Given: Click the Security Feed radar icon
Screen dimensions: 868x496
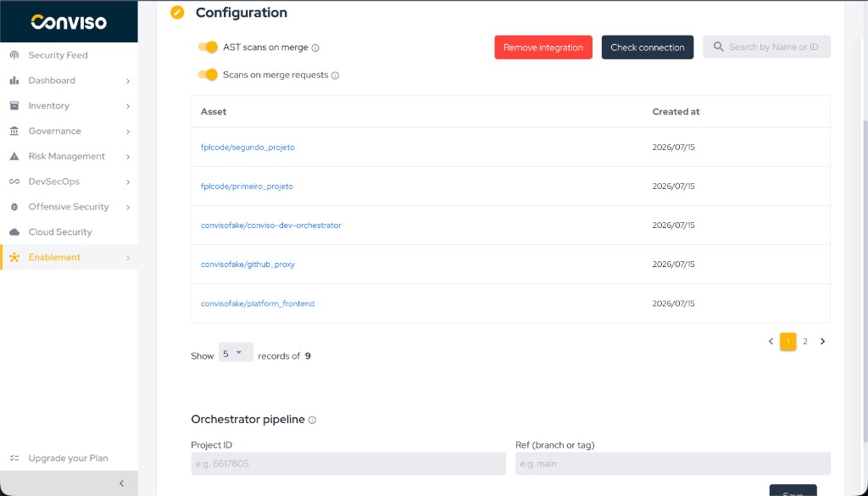Looking at the screenshot, I should point(14,55).
